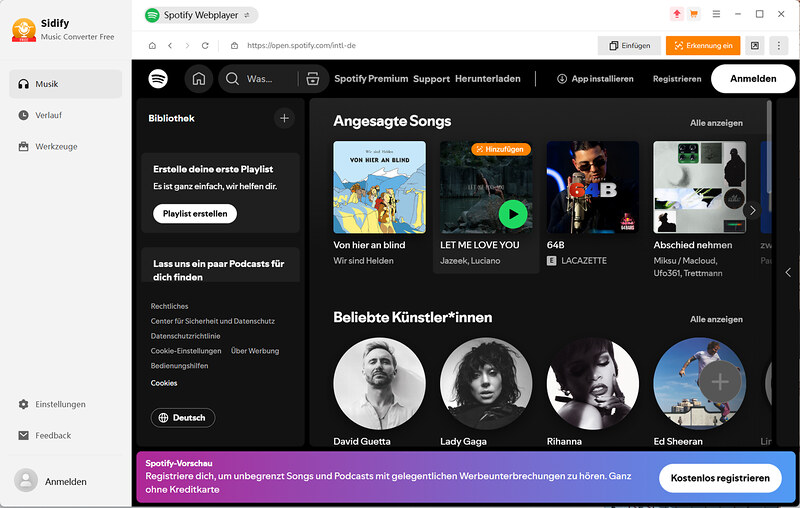Toggle Erkennung ein button

pos(703,45)
